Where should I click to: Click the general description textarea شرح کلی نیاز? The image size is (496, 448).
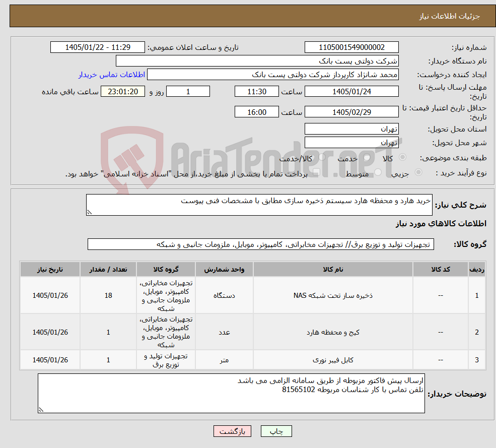point(259,205)
